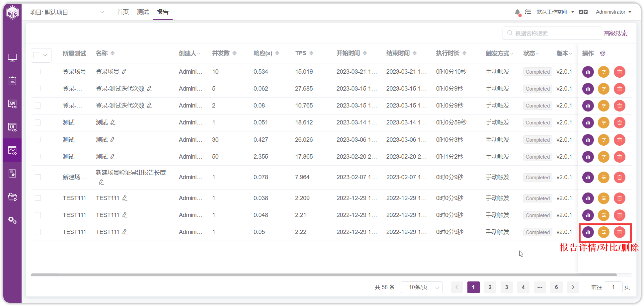Open the workstation monitor sidebar icon
The image size is (644, 306).
point(12,58)
